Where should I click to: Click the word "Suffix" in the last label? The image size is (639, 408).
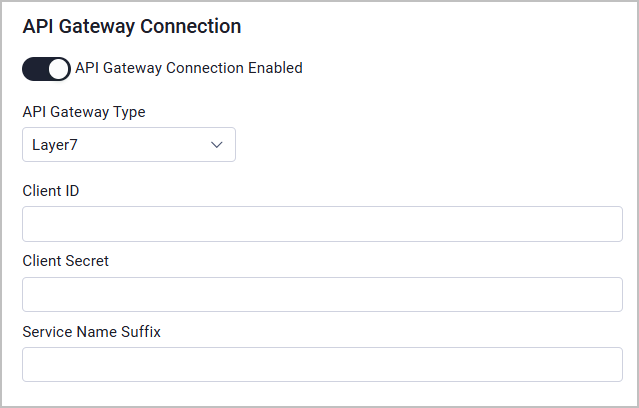tap(141, 332)
